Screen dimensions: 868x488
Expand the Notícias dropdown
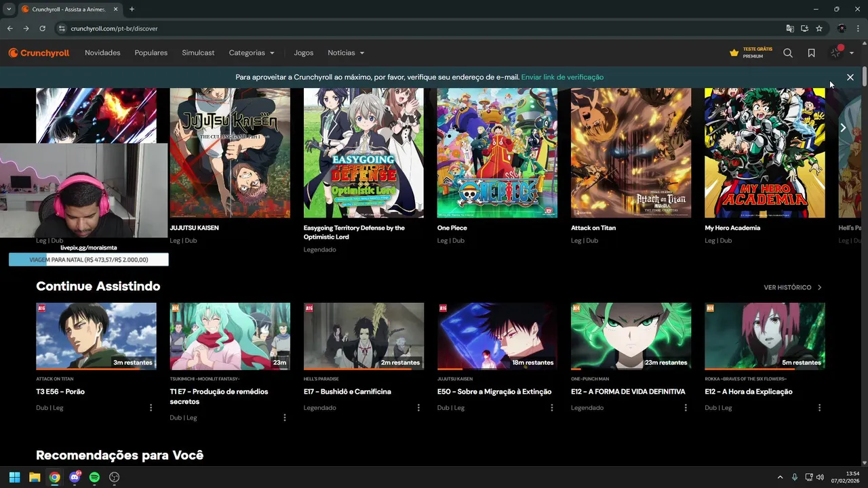click(x=346, y=53)
